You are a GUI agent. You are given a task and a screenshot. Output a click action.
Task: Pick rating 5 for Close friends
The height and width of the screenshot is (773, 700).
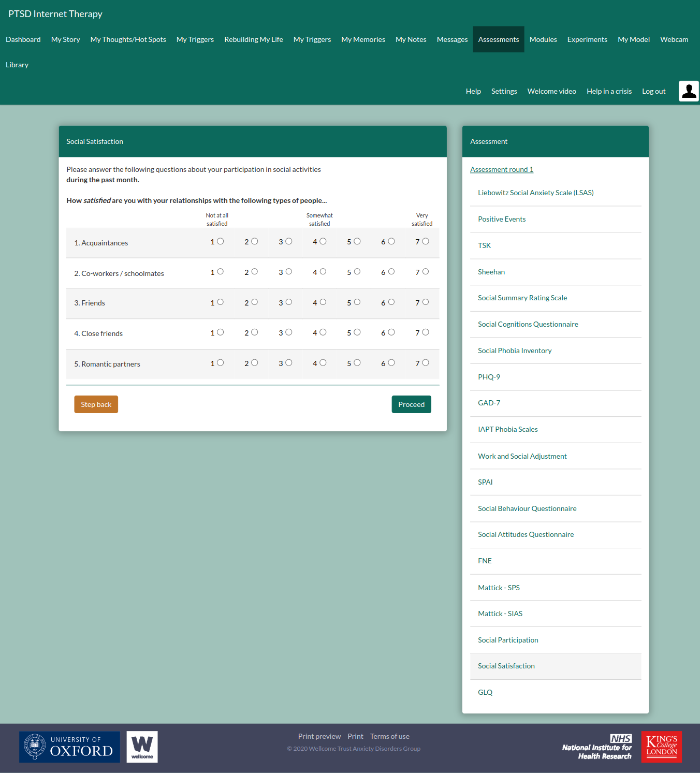point(357,332)
